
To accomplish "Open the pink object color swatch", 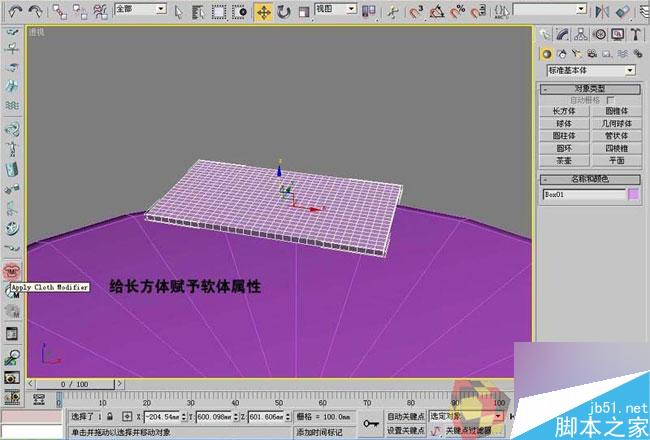I will (633, 194).
